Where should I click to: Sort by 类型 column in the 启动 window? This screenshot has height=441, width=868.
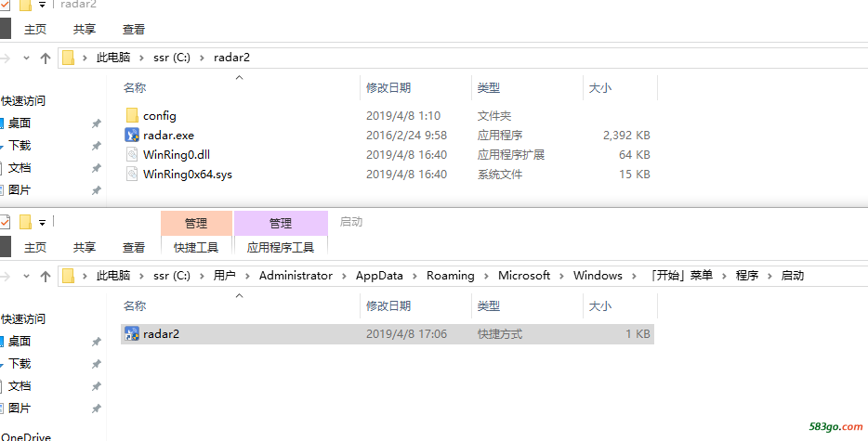(x=489, y=306)
